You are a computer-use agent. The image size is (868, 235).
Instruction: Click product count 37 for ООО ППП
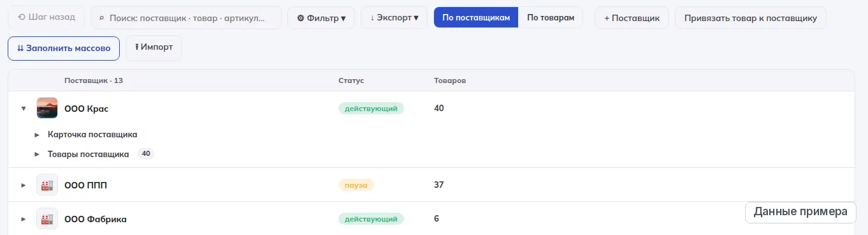[x=438, y=185]
